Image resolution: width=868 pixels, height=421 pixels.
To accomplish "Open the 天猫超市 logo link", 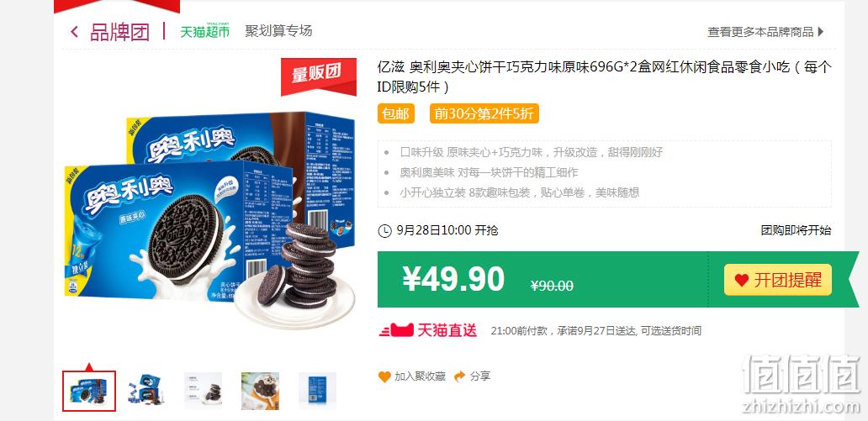I will pyautogui.click(x=204, y=31).
